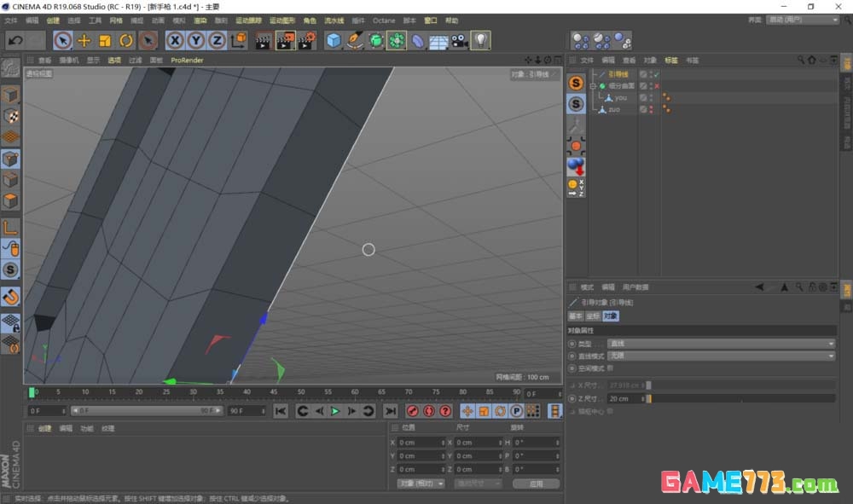Image resolution: width=853 pixels, height=504 pixels.
Task: Toggle the Y-axis lock in the toolbar
Action: [x=194, y=40]
